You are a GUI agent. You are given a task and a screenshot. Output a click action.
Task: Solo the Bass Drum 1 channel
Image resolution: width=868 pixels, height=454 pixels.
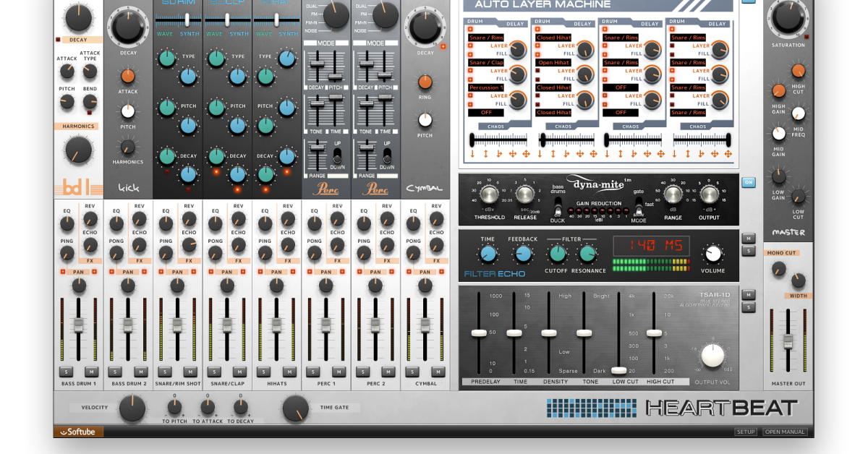pos(65,372)
